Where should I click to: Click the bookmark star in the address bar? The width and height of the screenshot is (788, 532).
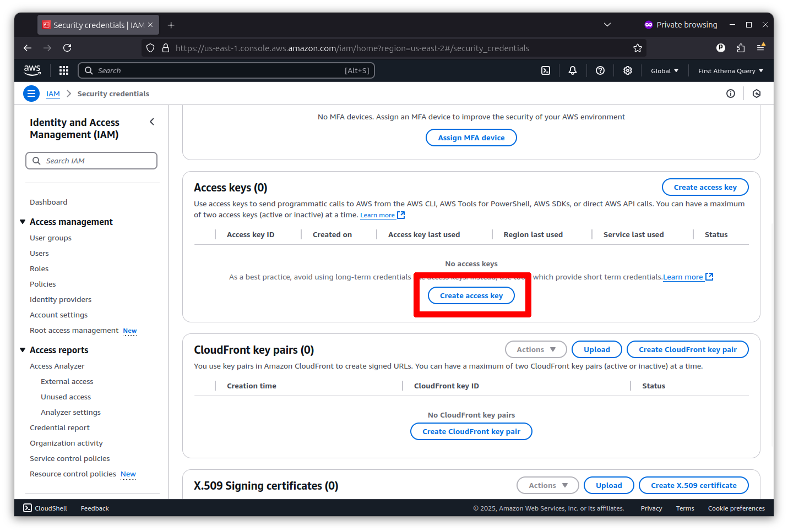638,48
